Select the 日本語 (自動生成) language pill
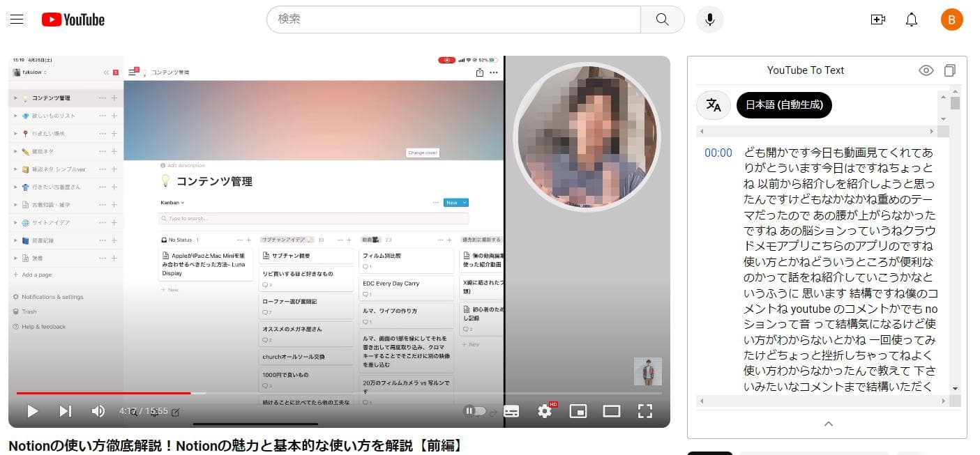980x455 pixels. [784, 105]
